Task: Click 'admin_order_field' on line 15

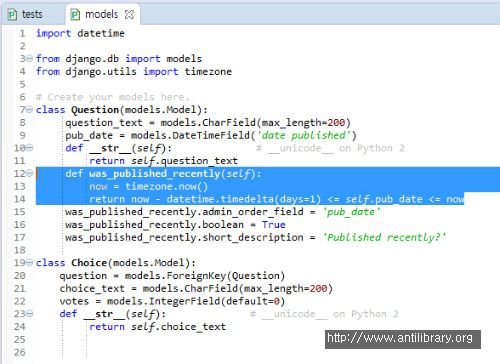Action: [253, 212]
